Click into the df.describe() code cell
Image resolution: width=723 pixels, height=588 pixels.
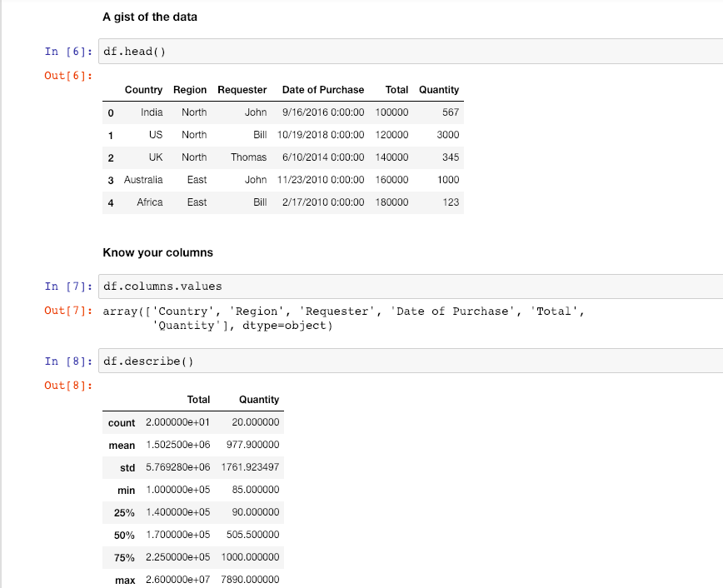tap(408, 361)
